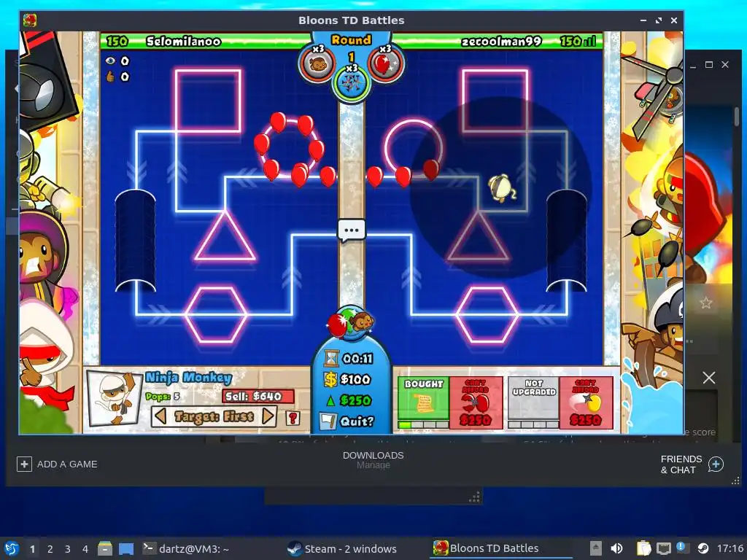This screenshot has height=560, width=747.
Task: Switch to workspace 1
Action: [32, 549]
